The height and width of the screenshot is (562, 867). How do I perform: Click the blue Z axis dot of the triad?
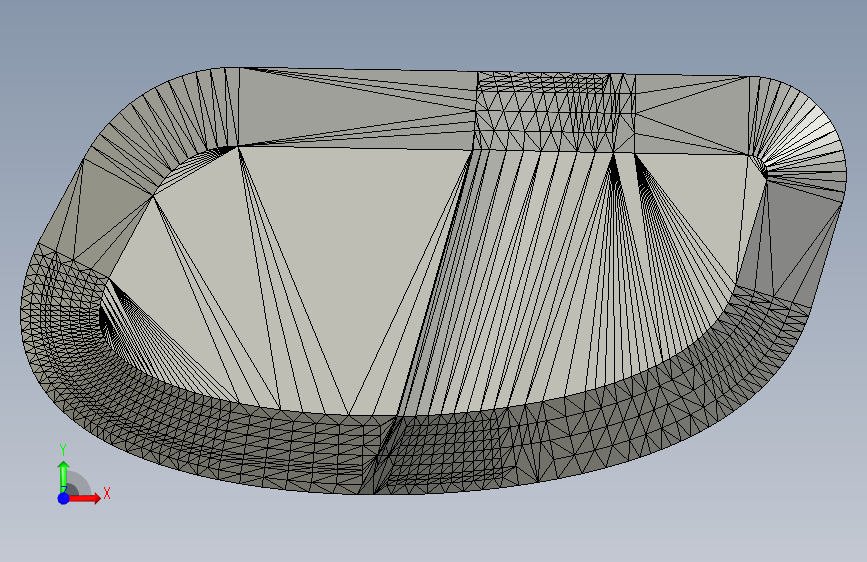[64, 498]
